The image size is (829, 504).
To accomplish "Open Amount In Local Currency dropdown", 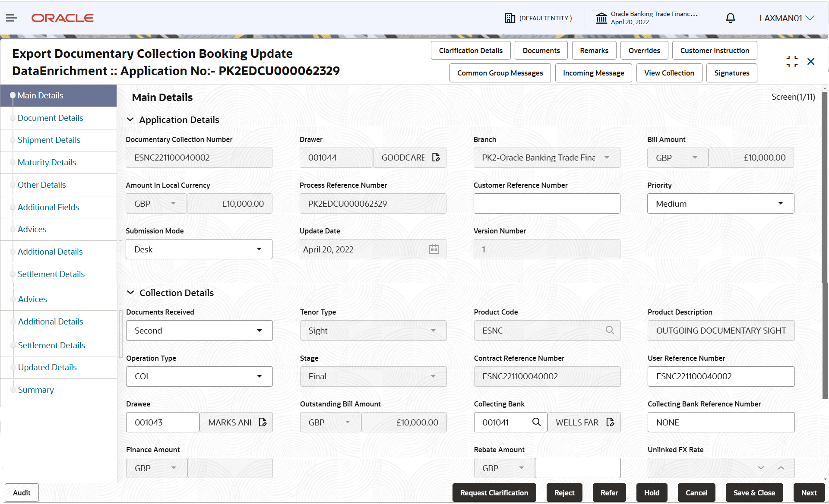I will (x=156, y=204).
